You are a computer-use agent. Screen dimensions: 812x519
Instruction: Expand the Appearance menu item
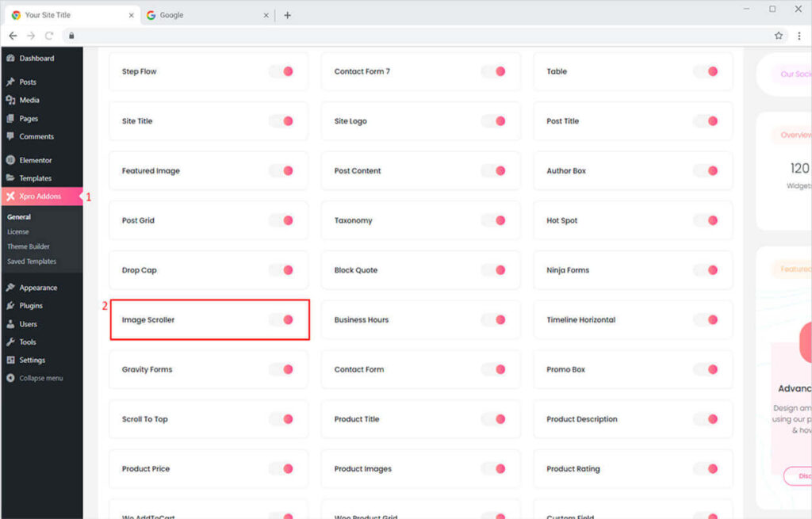pyautogui.click(x=37, y=288)
